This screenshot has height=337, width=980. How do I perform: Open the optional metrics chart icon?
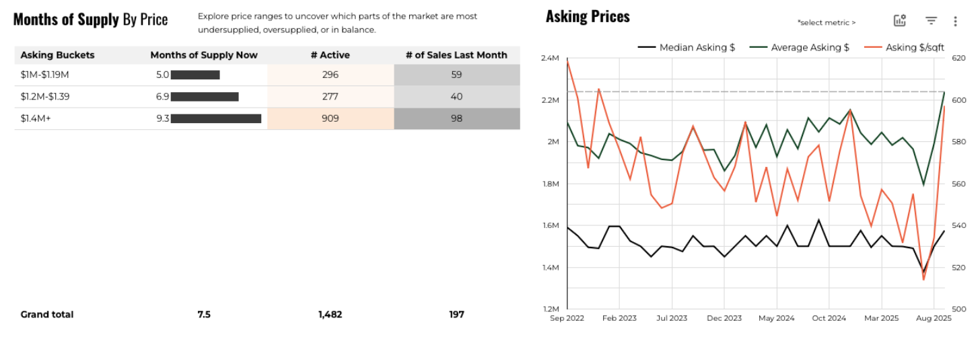[900, 21]
